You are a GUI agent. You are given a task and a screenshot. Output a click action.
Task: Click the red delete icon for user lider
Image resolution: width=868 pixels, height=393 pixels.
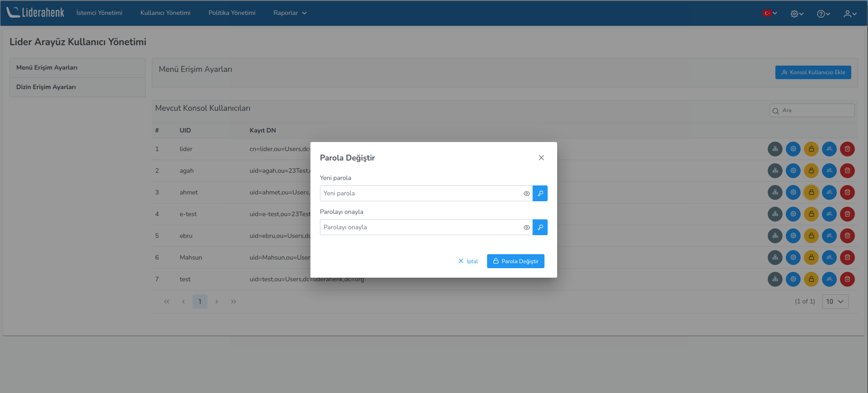[x=847, y=149]
